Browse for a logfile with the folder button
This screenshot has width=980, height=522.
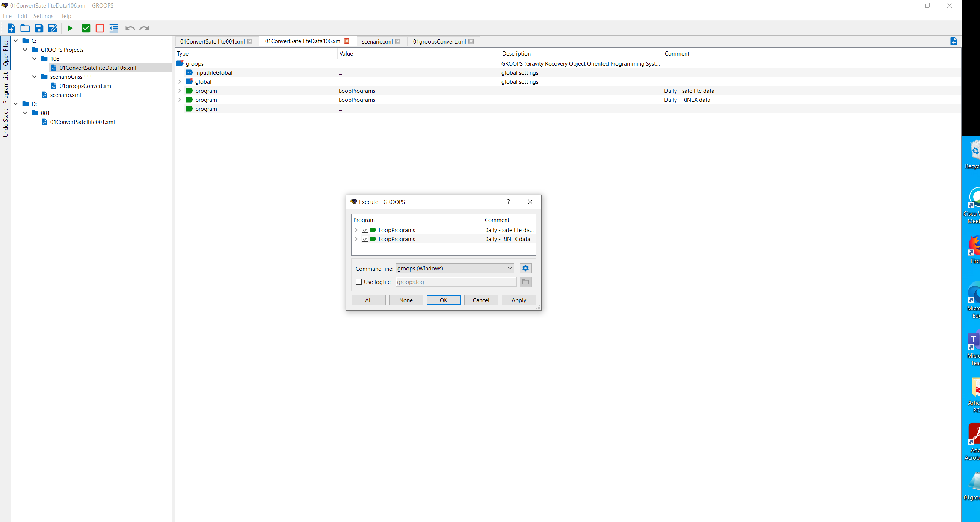[x=525, y=282]
